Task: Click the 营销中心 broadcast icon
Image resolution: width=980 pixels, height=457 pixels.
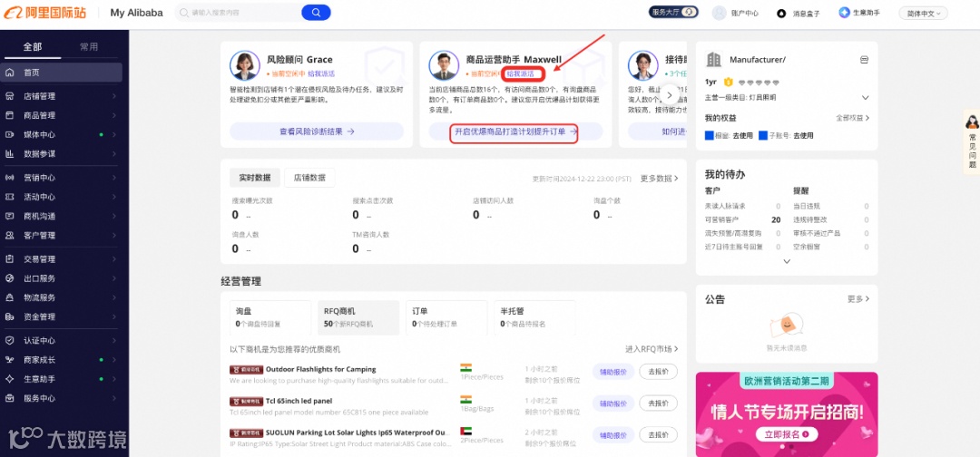Action: point(9,178)
